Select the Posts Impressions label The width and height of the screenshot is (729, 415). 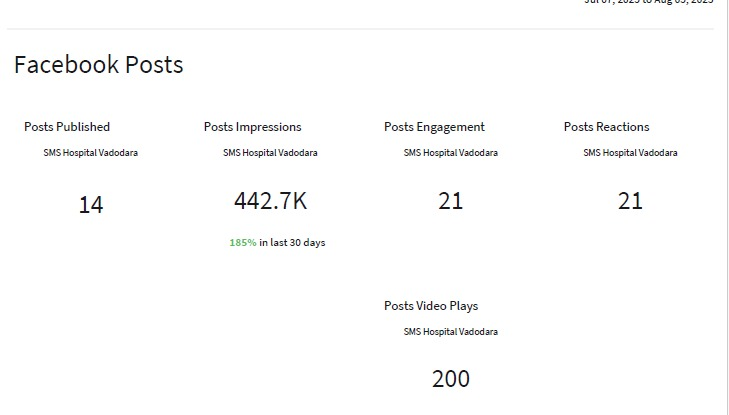[x=252, y=127]
